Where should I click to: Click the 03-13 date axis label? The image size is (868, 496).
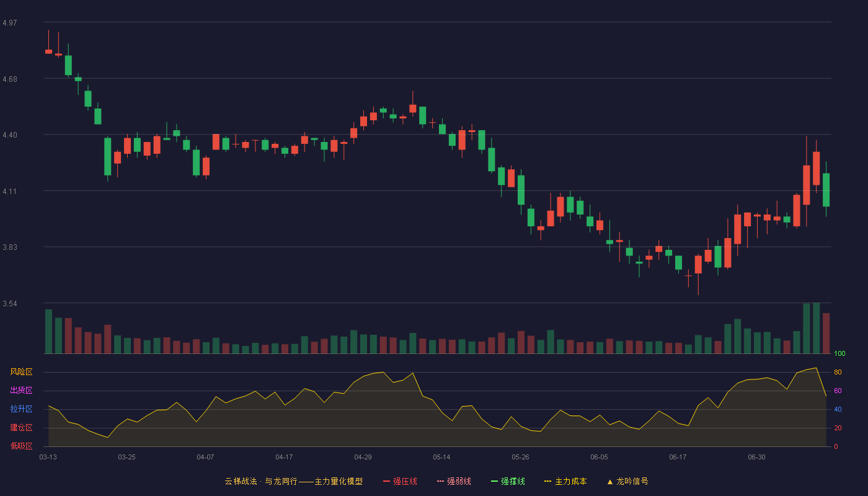point(48,457)
